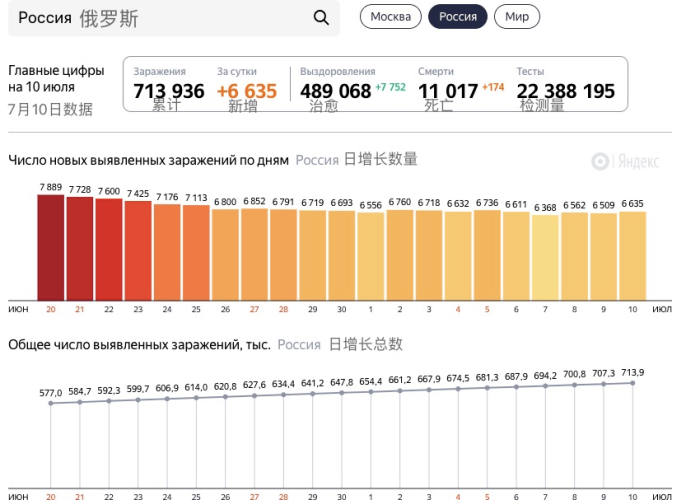The width and height of the screenshot is (700, 500).
Task: Click recoveries figure 489 068
Action: [335, 91]
